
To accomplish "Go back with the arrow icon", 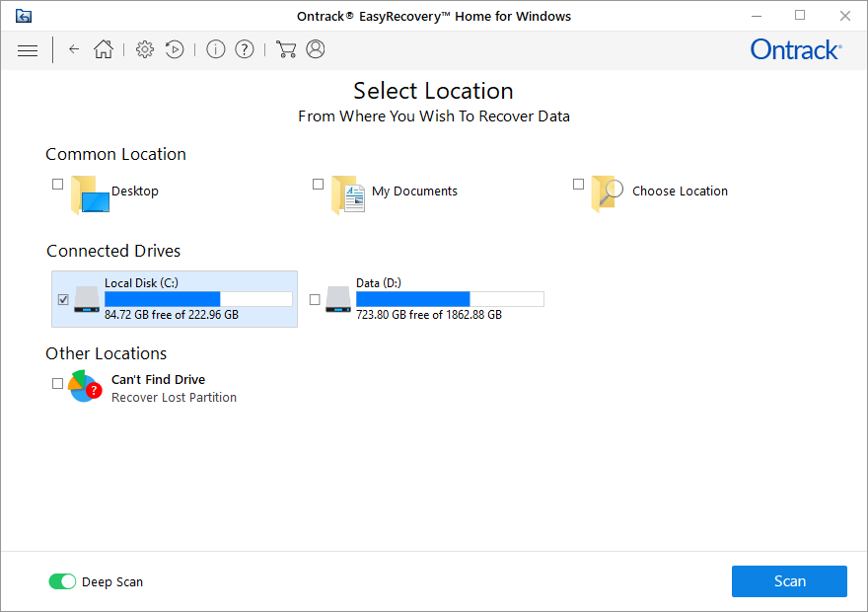I will (x=74, y=49).
